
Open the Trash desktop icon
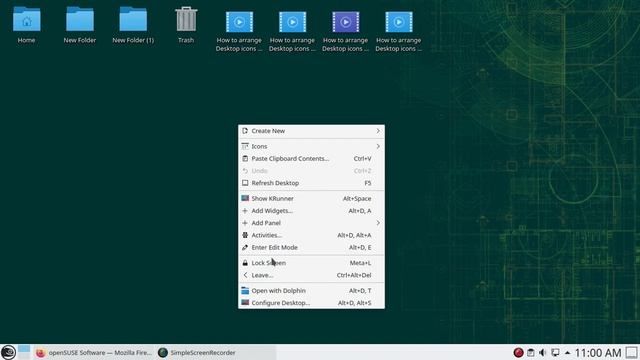tap(186, 24)
